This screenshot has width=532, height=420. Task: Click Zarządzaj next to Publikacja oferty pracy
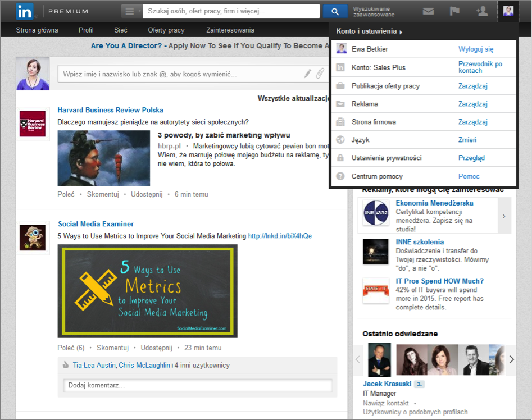472,86
